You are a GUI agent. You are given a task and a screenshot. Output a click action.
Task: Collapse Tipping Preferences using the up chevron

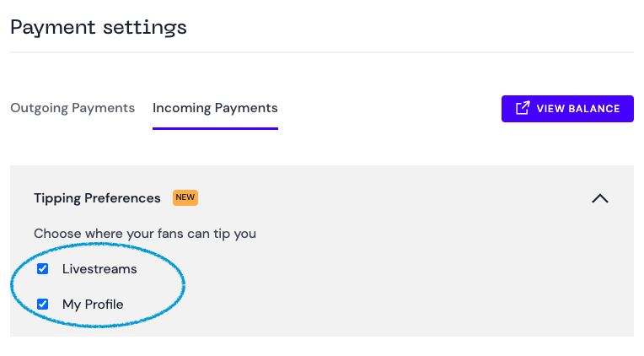click(599, 199)
